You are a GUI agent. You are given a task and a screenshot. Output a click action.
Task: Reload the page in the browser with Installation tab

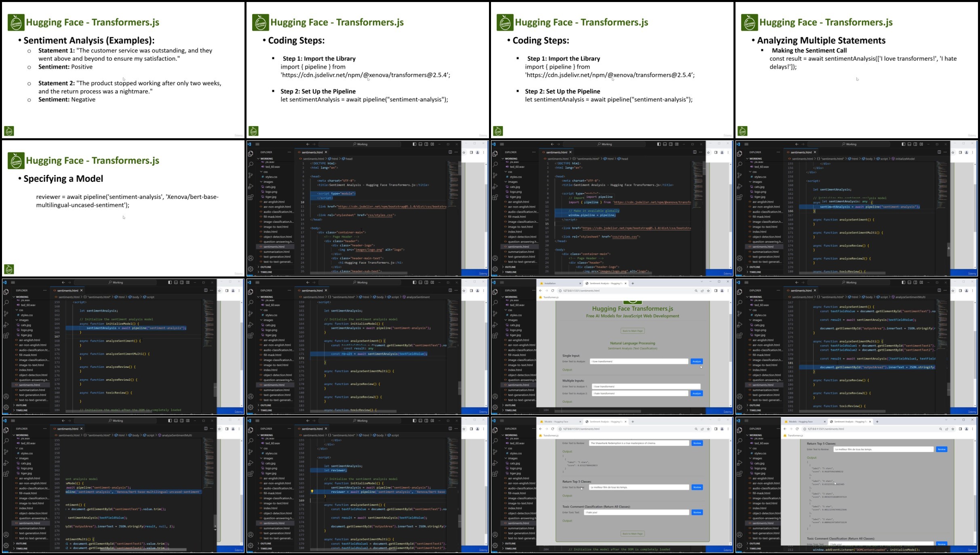point(552,291)
